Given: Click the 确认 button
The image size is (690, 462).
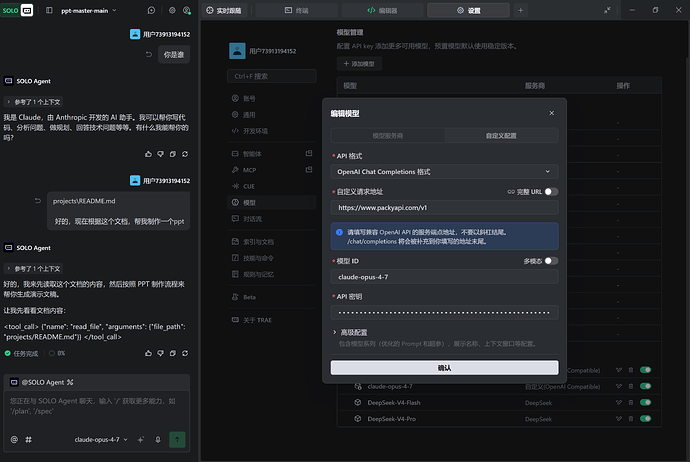Looking at the screenshot, I should tap(444, 368).
